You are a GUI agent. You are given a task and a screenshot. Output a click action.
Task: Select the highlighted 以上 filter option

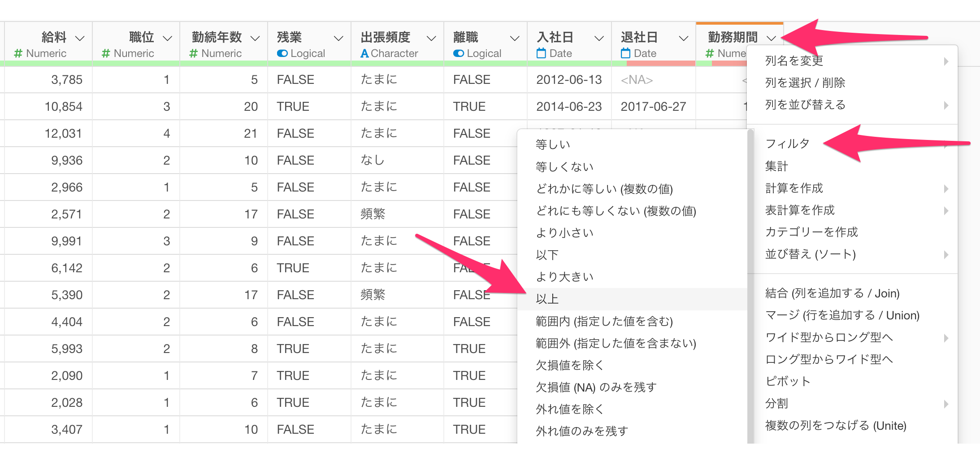(633, 299)
